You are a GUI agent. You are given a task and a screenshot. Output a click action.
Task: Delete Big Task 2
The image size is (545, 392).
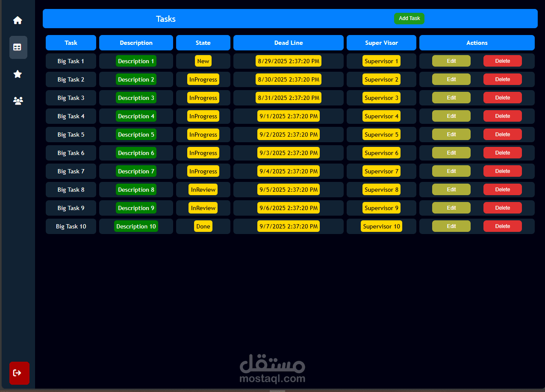point(503,79)
